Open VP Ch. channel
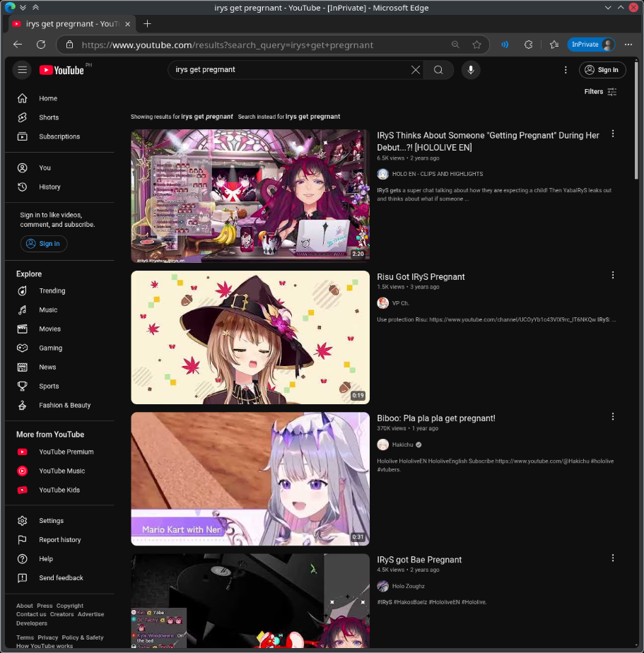The height and width of the screenshot is (653, 644). click(400, 303)
